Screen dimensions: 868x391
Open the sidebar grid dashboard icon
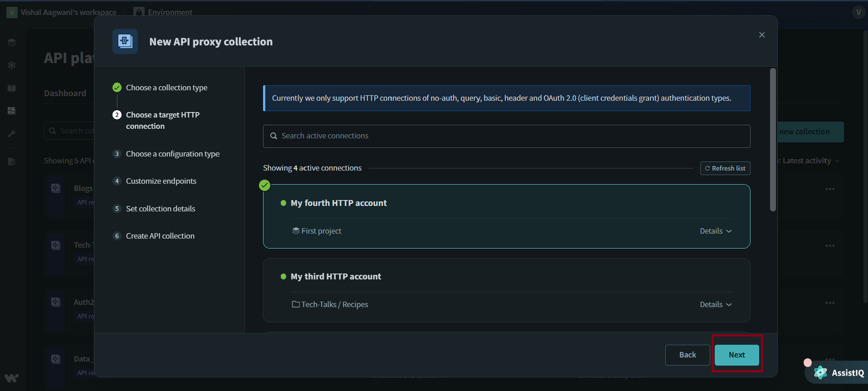[12, 111]
